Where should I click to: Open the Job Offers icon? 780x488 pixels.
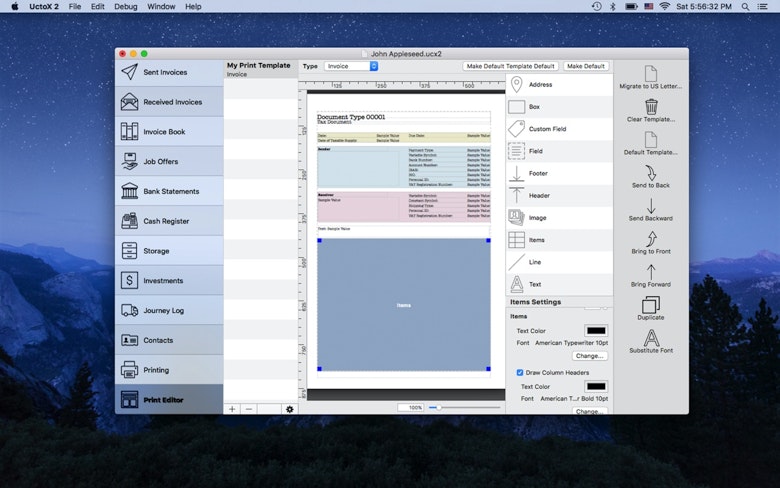coord(129,161)
